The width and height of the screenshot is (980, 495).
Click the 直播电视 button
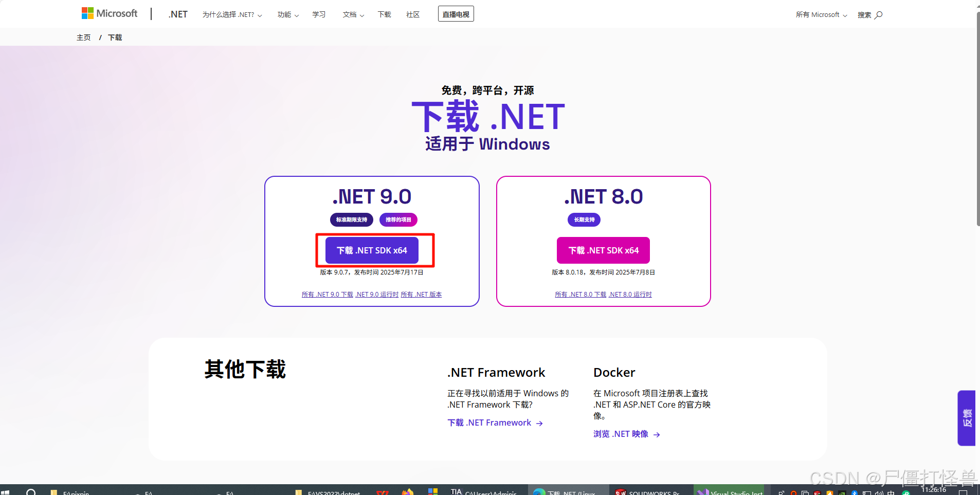[x=456, y=14]
